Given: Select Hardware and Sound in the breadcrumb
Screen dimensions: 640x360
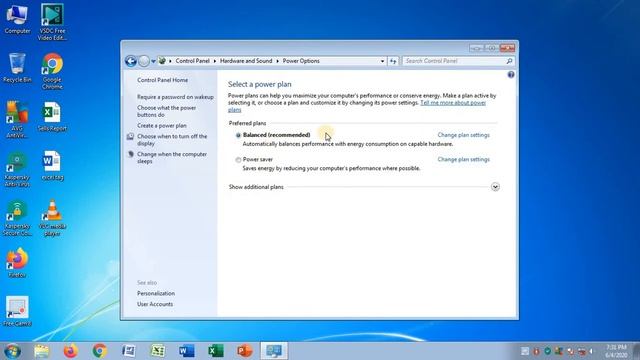Looking at the screenshot, I should click(x=246, y=61).
